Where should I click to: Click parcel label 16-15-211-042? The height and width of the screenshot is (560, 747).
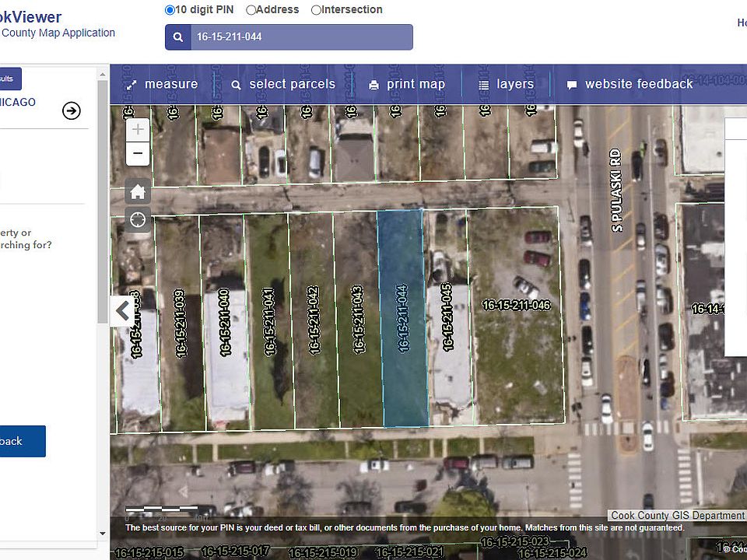click(x=313, y=320)
